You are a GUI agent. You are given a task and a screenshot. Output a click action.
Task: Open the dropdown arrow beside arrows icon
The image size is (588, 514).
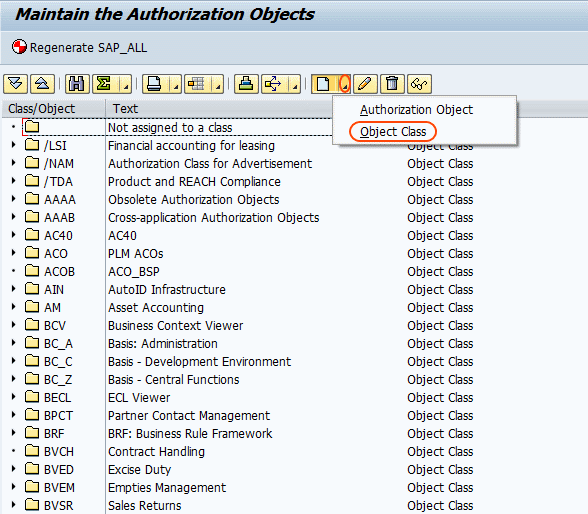pos(294,83)
